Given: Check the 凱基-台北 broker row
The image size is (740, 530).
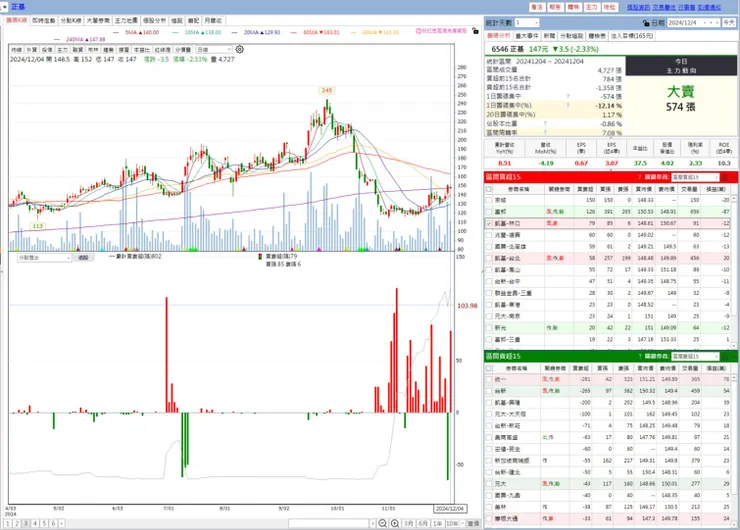Looking at the screenshot, I should click(x=489, y=258).
